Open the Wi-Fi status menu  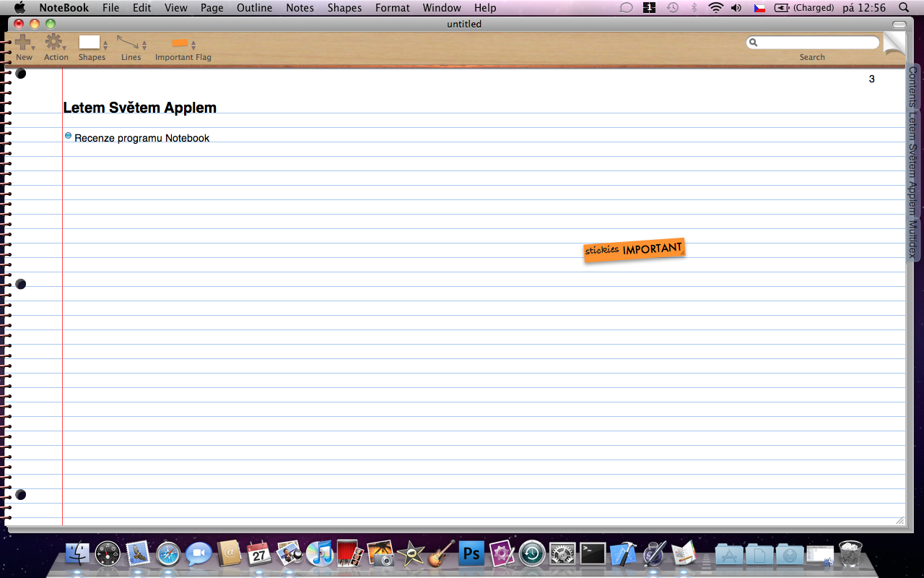715,8
